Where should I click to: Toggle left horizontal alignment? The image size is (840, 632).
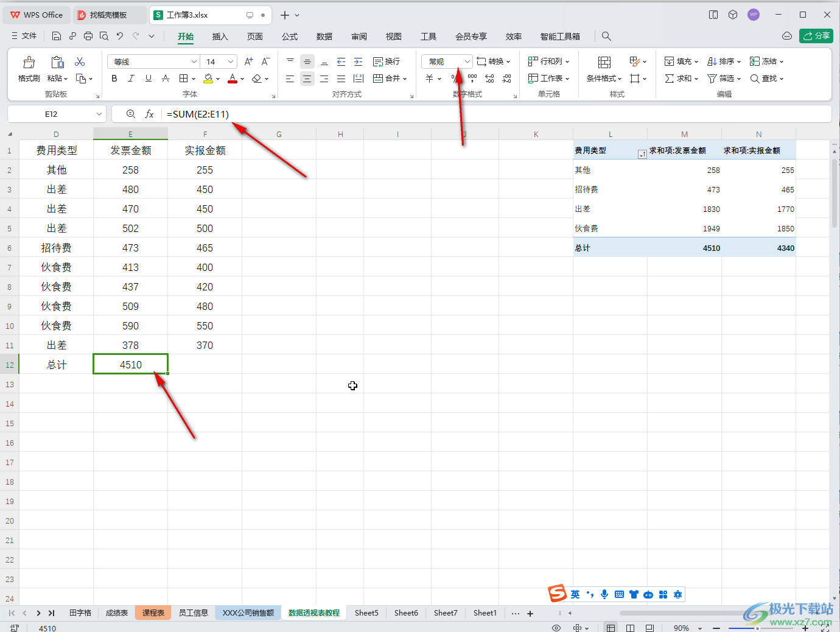pos(290,79)
